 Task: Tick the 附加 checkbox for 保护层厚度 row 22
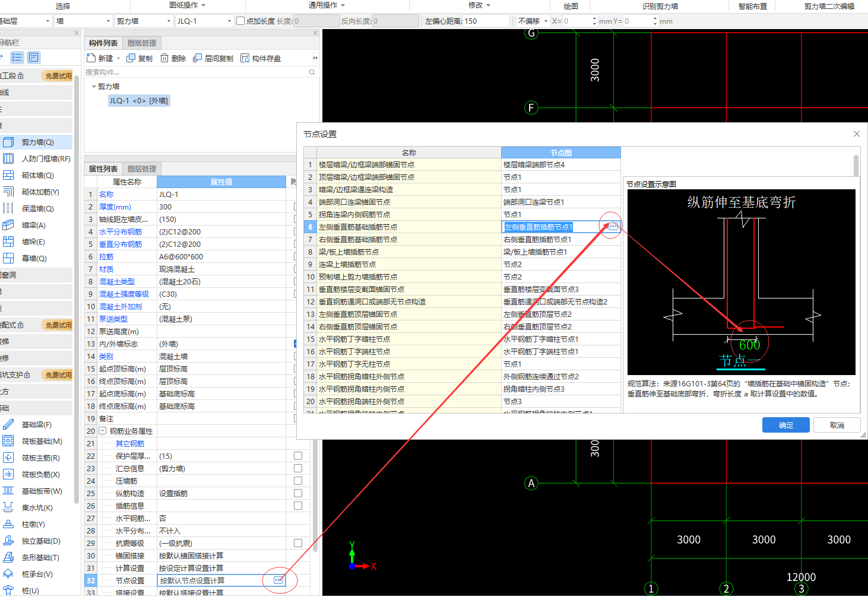[x=298, y=456]
